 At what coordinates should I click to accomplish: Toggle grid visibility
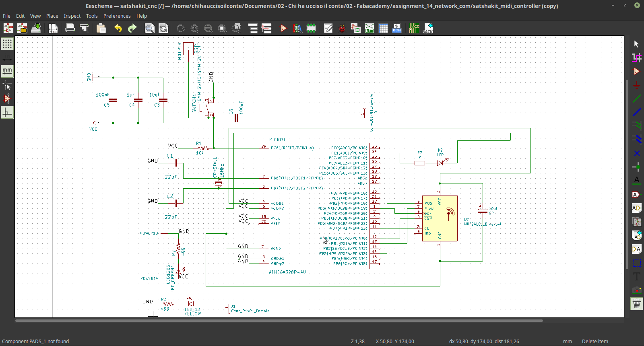click(7, 44)
